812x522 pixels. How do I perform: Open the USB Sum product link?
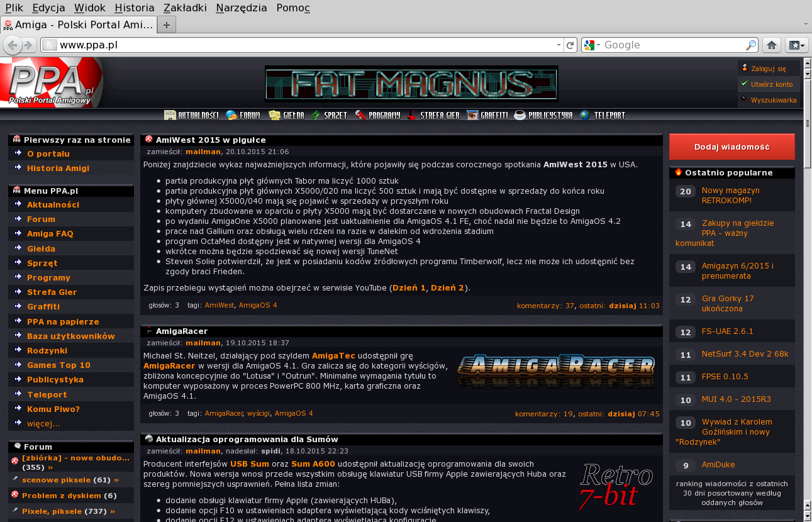click(x=250, y=465)
